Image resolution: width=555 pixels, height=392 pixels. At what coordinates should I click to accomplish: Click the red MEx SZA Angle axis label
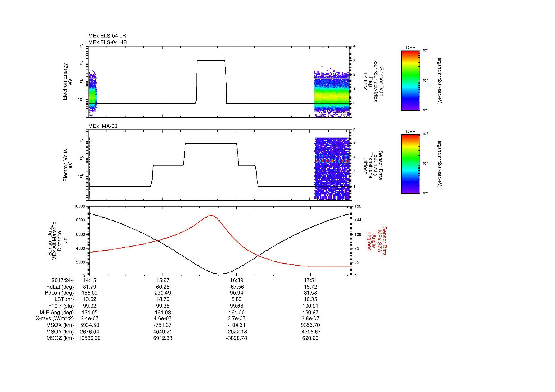point(377,241)
